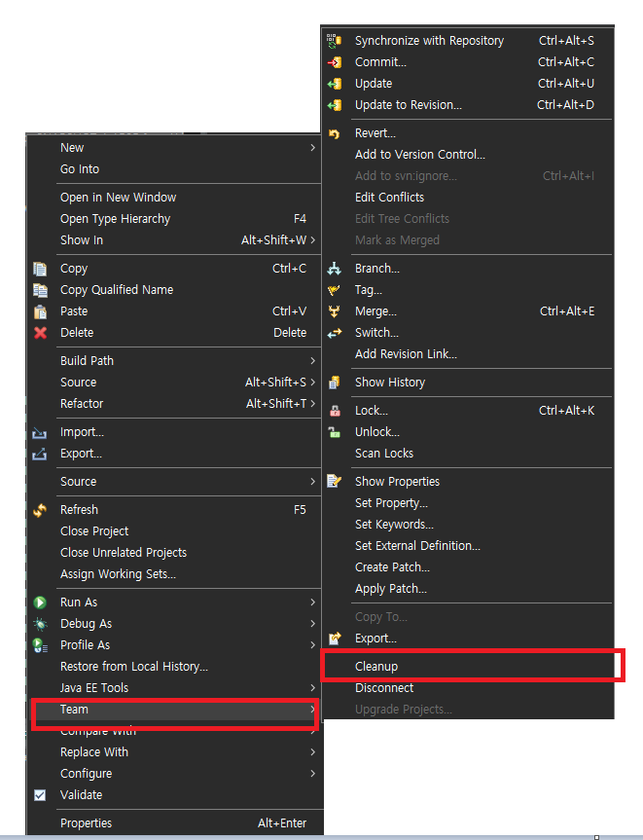Click the Tag icon
Screen dimensions: 643x840
(334, 290)
